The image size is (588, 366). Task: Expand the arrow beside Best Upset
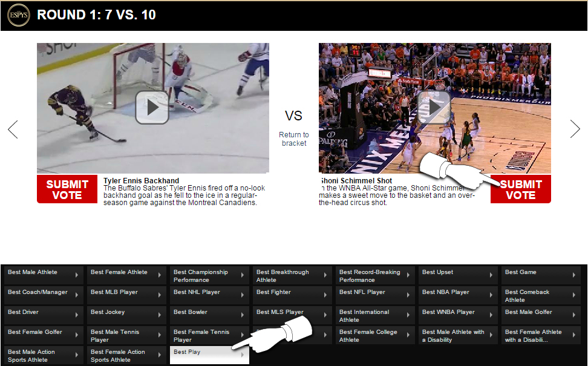(x=491, y=275)
